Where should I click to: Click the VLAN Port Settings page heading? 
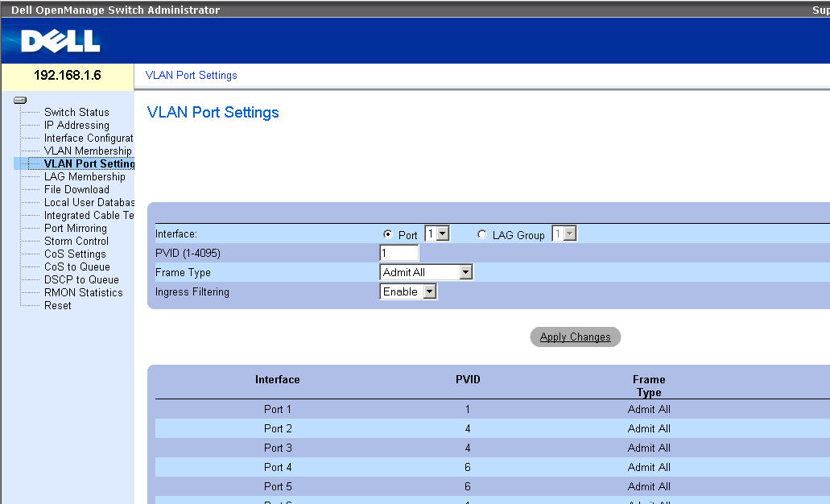point(213,112)
